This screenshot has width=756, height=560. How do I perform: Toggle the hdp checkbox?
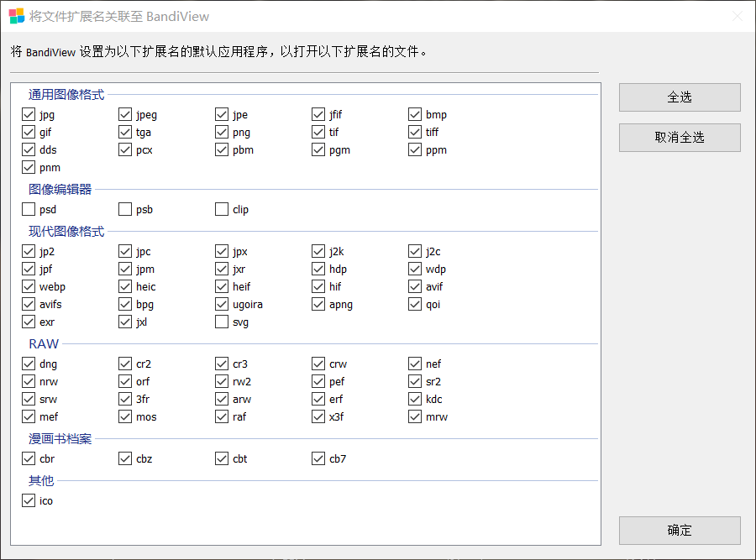pos(318,269)
